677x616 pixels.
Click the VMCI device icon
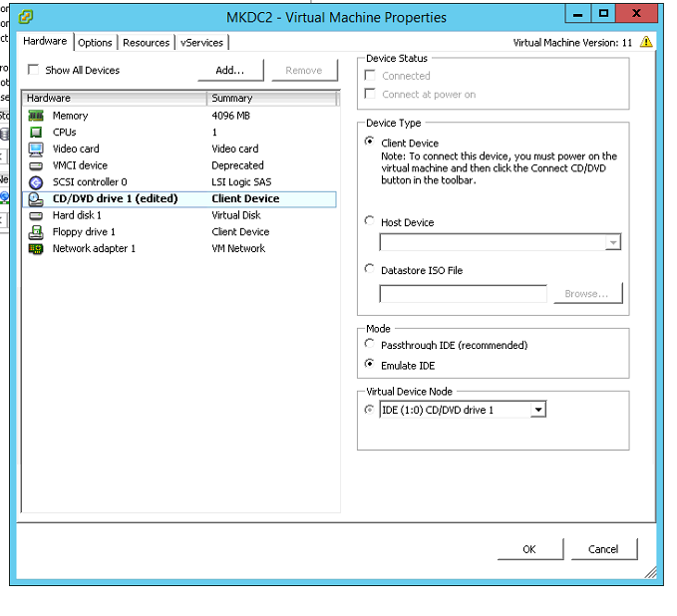click(x=36, y=165)
